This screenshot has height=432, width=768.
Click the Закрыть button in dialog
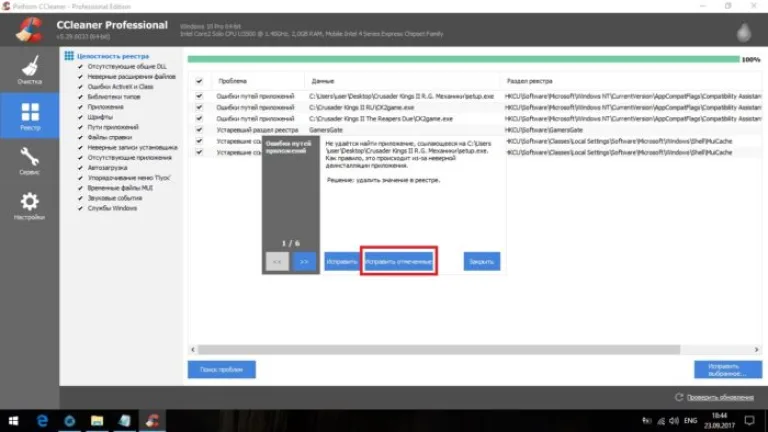(x=481, y=262)
